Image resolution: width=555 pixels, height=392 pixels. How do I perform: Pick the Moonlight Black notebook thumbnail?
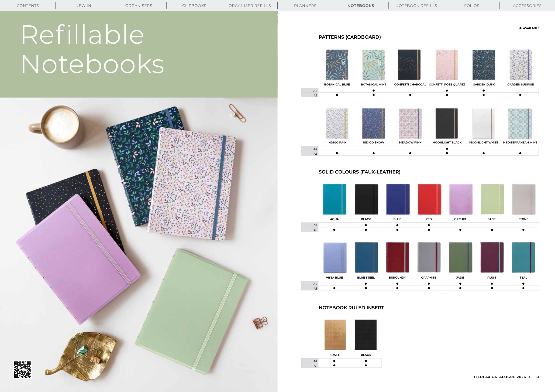click(x=447, y=123)
